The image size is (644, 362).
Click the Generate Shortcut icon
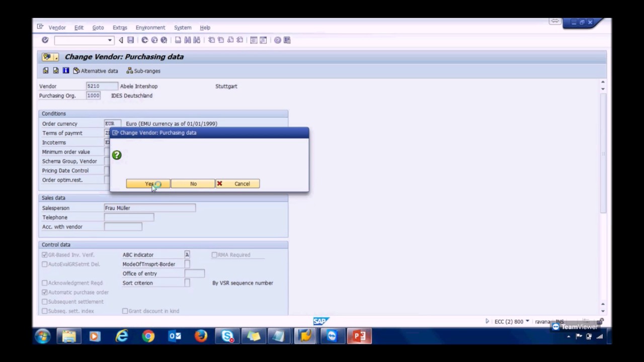[x=263, y=40]
